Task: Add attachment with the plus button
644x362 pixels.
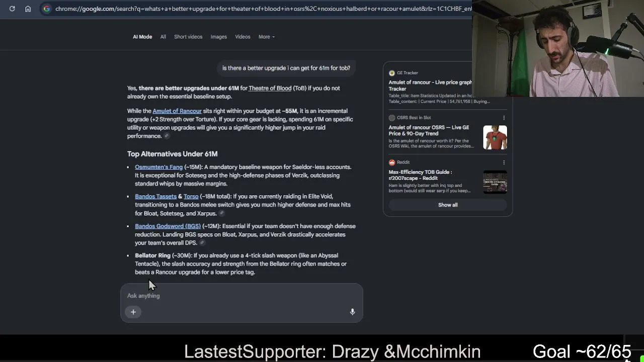Action: pos(133,312)
